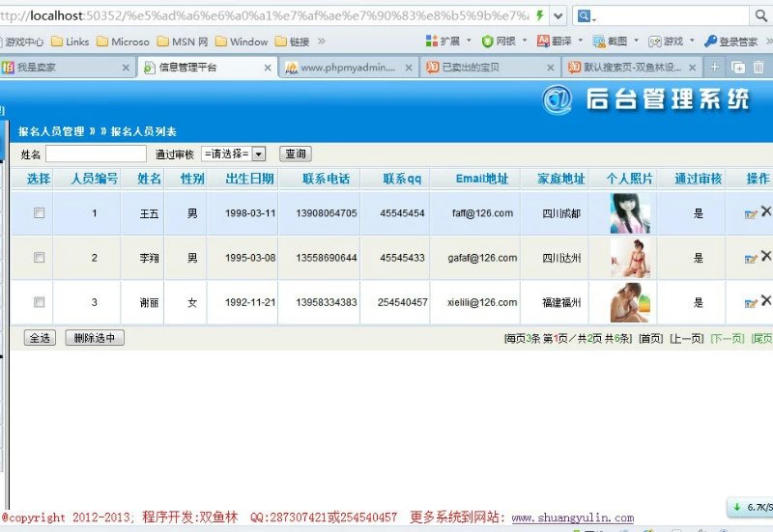Screen dimensions: 773x532
Task: Click the trash icon in tab bar
Action: coord(759,67)
